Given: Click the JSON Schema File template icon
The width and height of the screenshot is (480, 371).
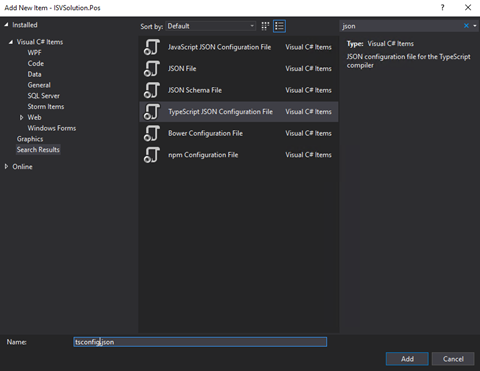Looking at the screenshot, I should pyautogui.click(x=152, y=90).
